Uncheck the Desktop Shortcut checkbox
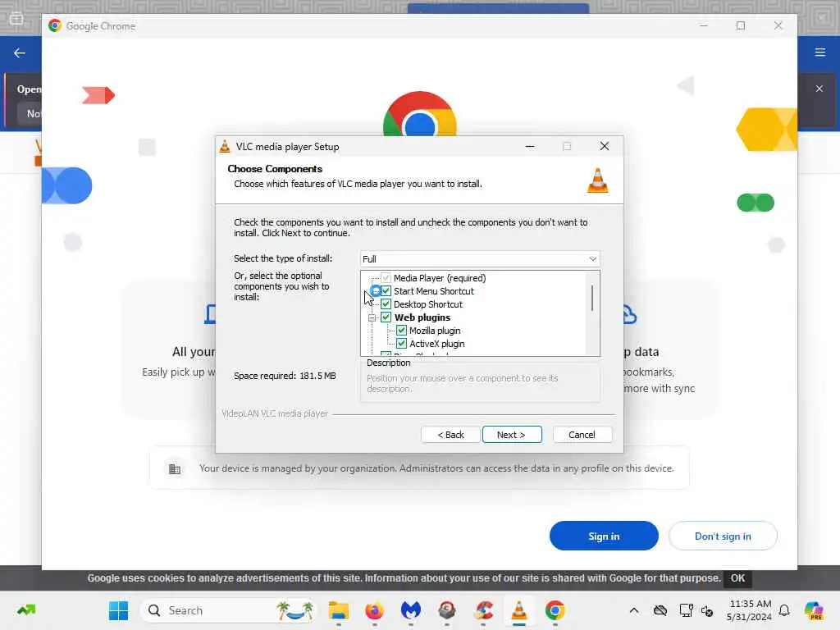 pyautogui.click(x=386, y=304)
